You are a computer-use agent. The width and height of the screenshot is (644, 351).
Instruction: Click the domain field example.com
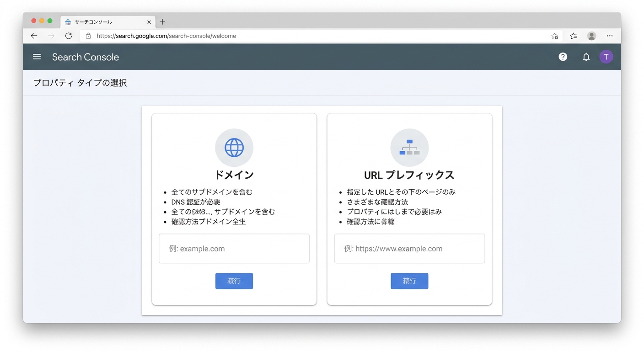[x=234, y=249]
